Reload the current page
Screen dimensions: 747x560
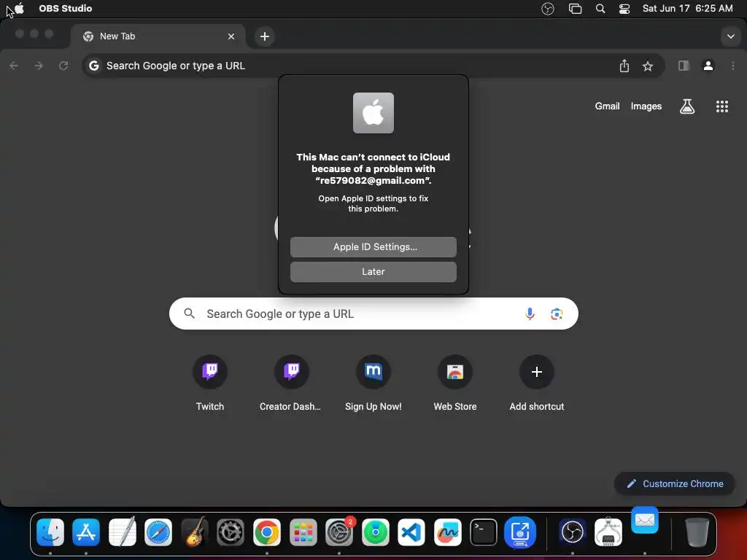(63, 66)
